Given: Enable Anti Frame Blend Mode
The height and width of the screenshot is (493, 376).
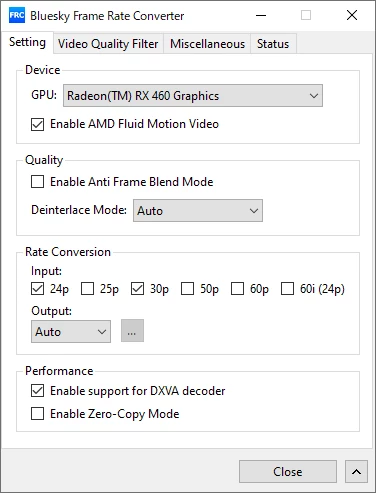Looking at the screenshot, I should pos(37,182).
